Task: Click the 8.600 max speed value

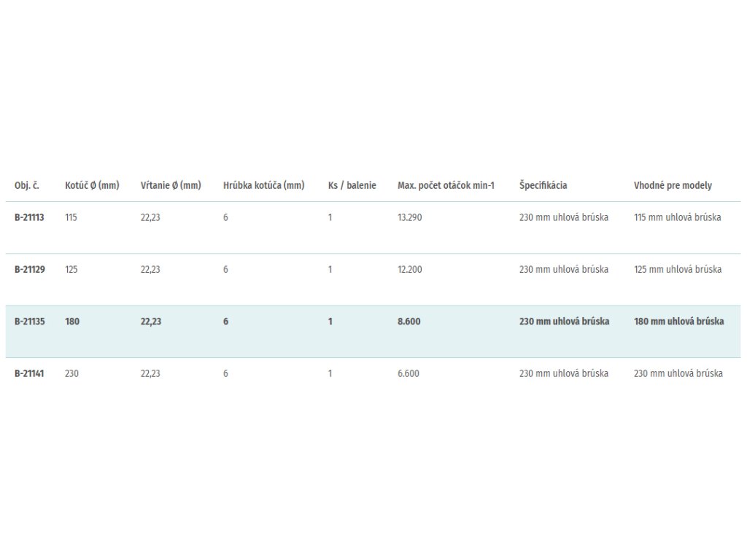Action: [409, 321]
